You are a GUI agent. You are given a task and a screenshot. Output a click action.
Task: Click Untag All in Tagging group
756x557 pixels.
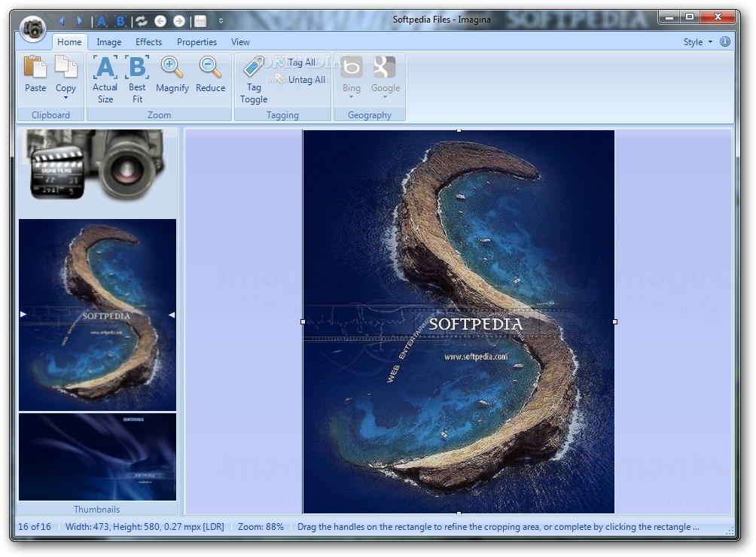coord(300,80)
